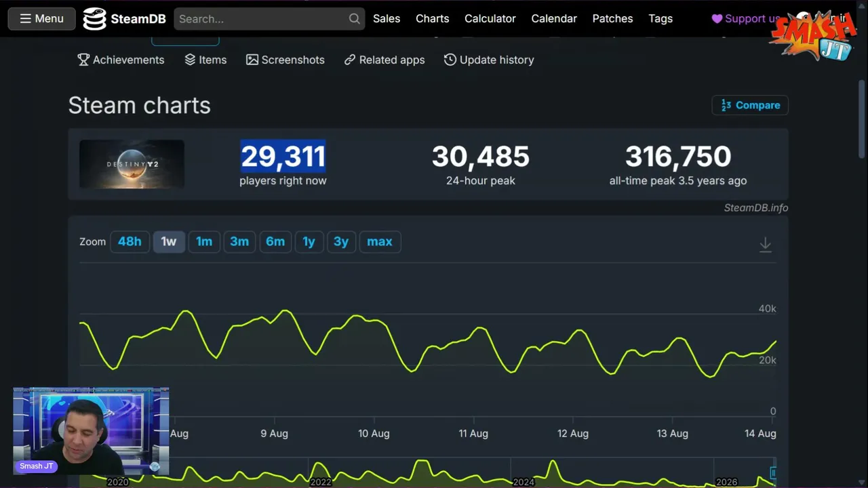Click the Compare ranking icon
868x488 pixels.
point(726,105)
